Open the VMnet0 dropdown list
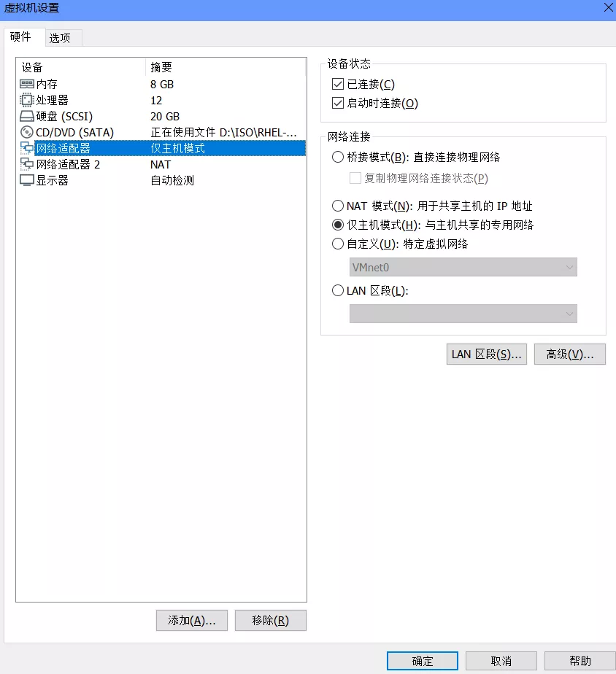616x674 pixels. pyautogui.click(x=463, y=268)
